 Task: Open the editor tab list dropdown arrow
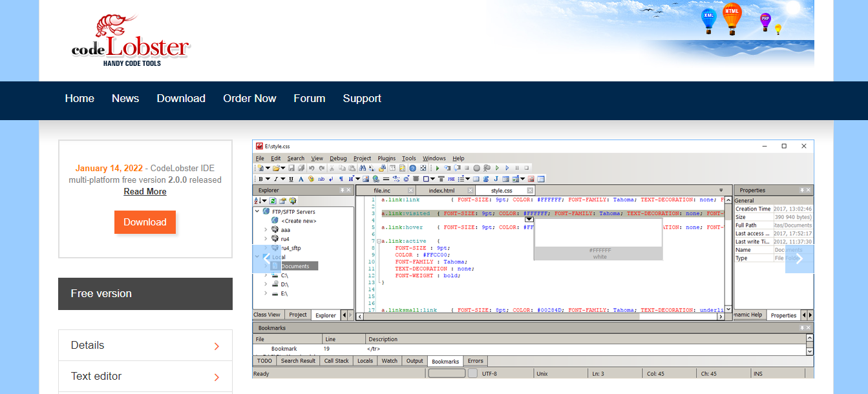pyautogui.click(x=721, y=191)
